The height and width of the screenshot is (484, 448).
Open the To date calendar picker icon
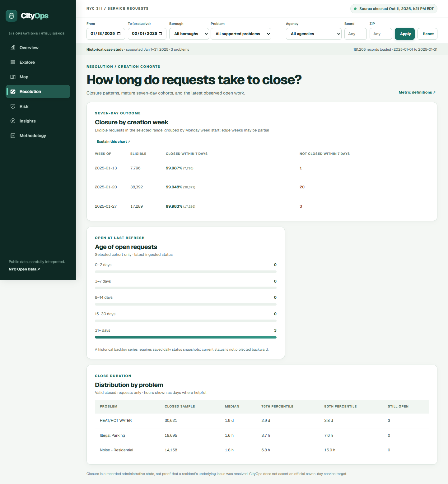pyautogui.click(x=160, y=34)
